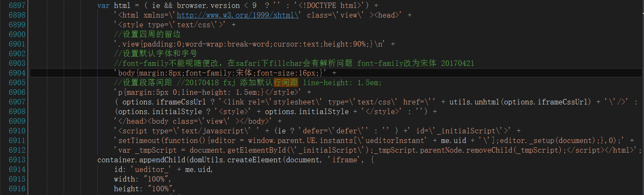
Task: Click line number 6898 in the gutter
Action: click(x=17, y=15)
